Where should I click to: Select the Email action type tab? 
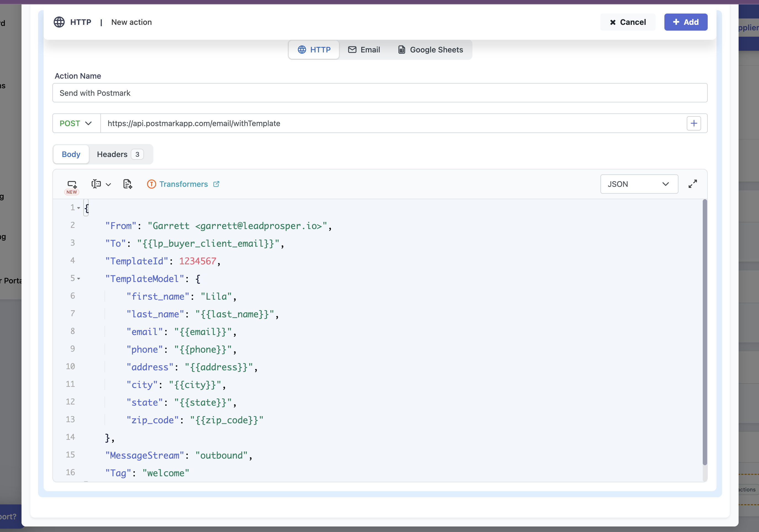tap(364, 50)
